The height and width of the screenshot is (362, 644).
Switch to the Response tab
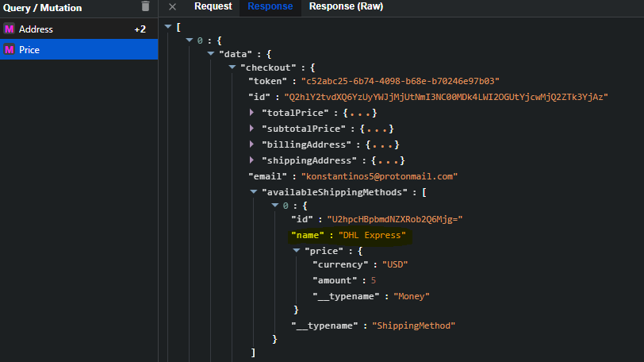coord(270,6)
